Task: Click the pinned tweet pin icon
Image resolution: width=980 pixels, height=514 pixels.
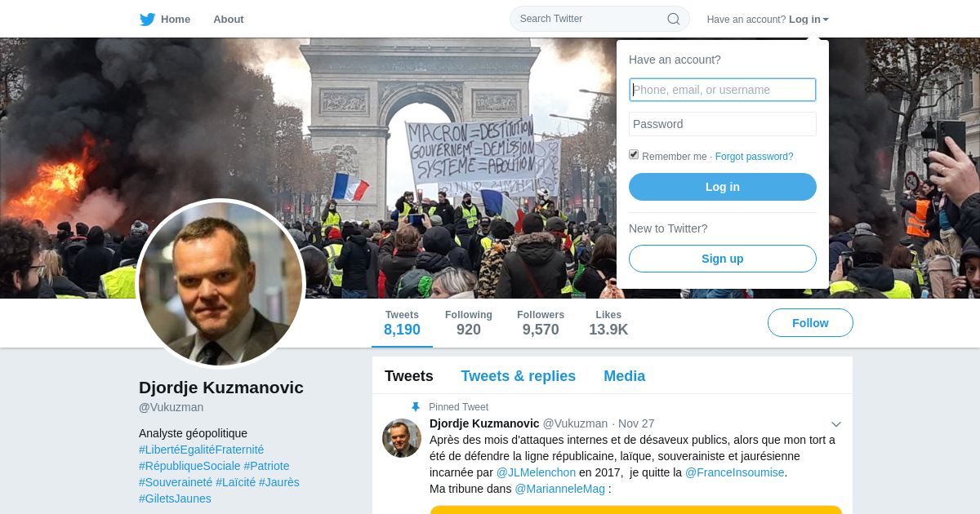Action: 416,406
